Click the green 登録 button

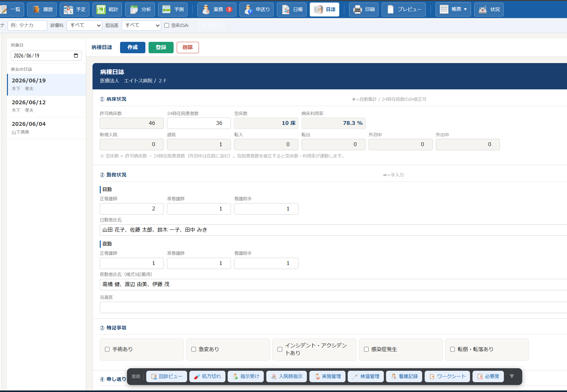tap(161, 48)
